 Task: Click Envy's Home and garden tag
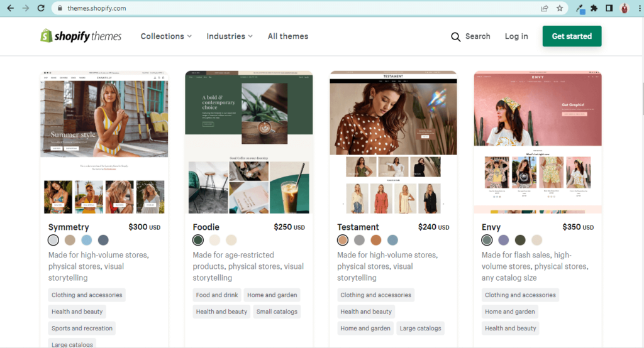tap(509, 312)
